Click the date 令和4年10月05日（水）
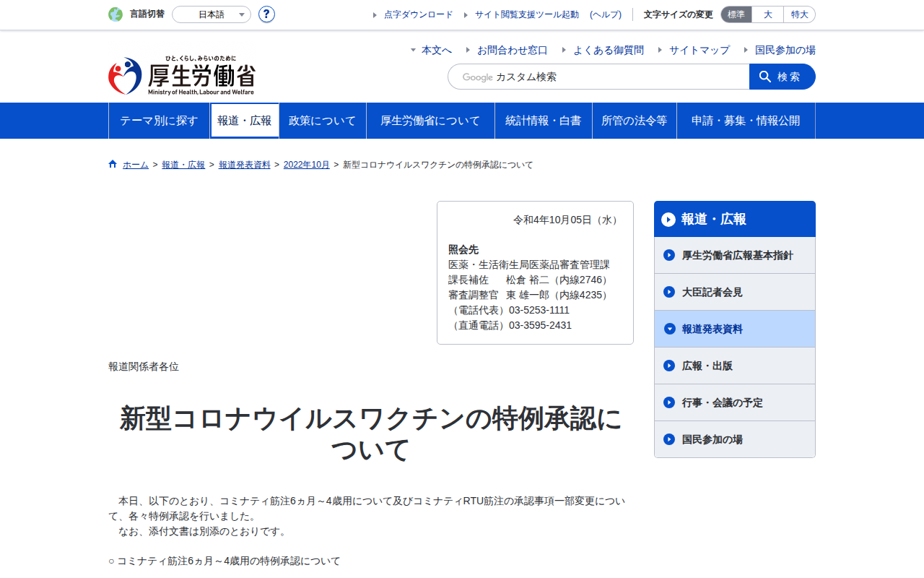Image resolution: width=924 pixels, height=578 pixels. [x=567, y=220]
